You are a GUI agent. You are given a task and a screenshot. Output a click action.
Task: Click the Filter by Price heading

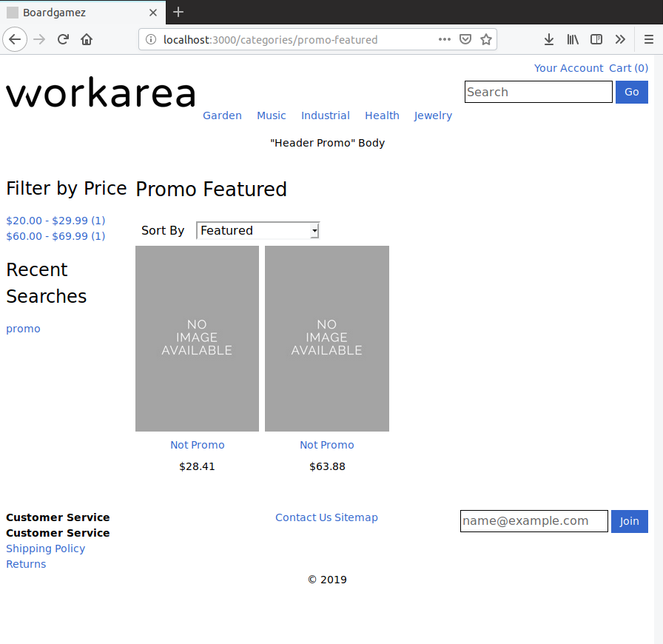[x=67, y=189]
